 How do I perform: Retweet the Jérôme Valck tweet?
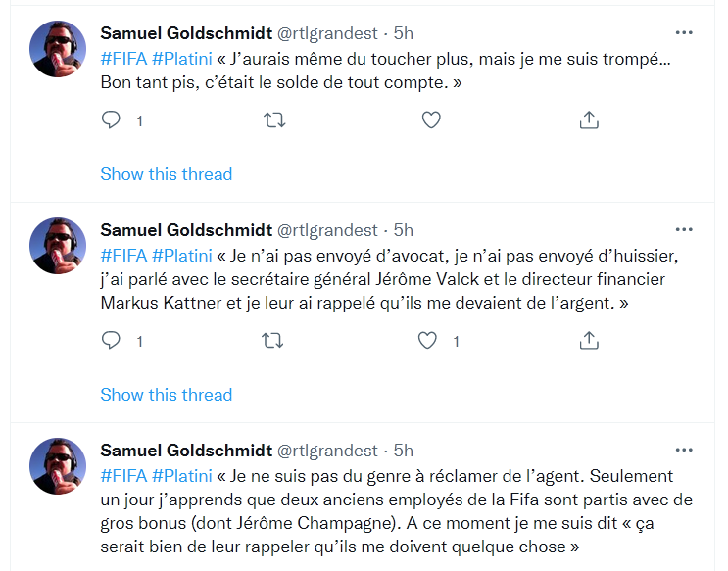point(272,340)
